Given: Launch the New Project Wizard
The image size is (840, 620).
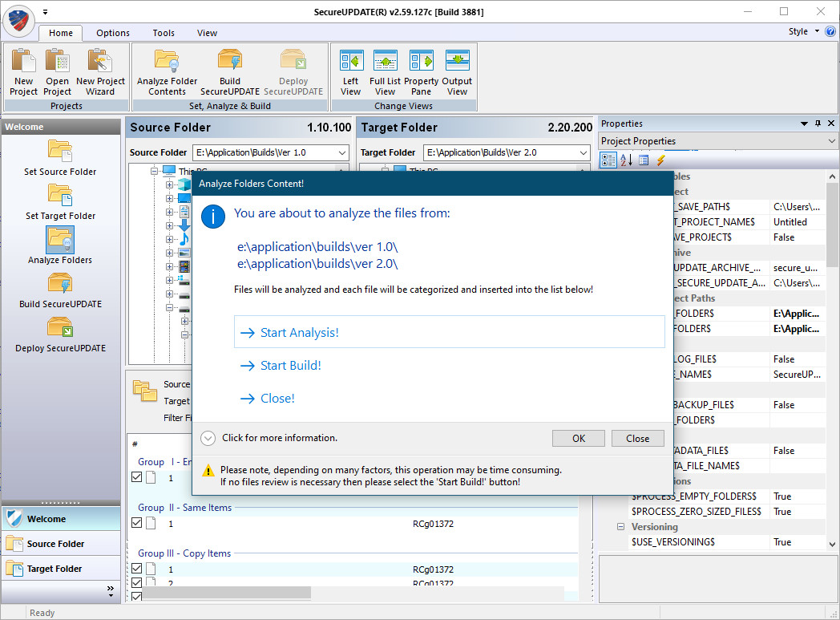Looking at the screenshot, I should [x=100, y=72].
